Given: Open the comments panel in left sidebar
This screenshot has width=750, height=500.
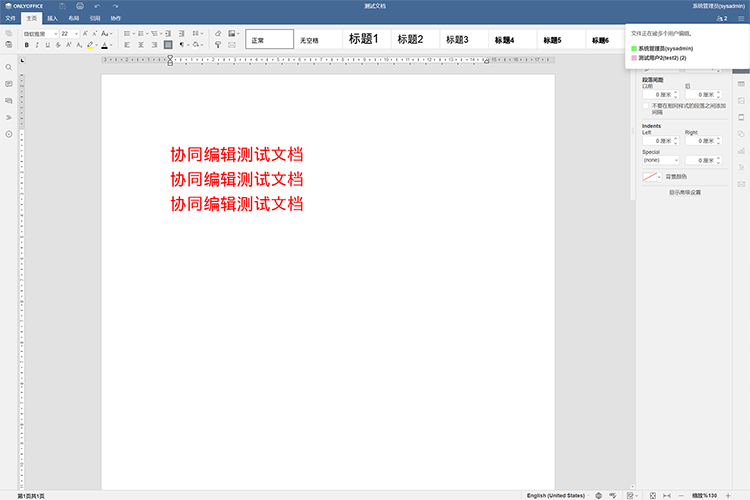Looking at the screenshot, I should tap(9, 84).
